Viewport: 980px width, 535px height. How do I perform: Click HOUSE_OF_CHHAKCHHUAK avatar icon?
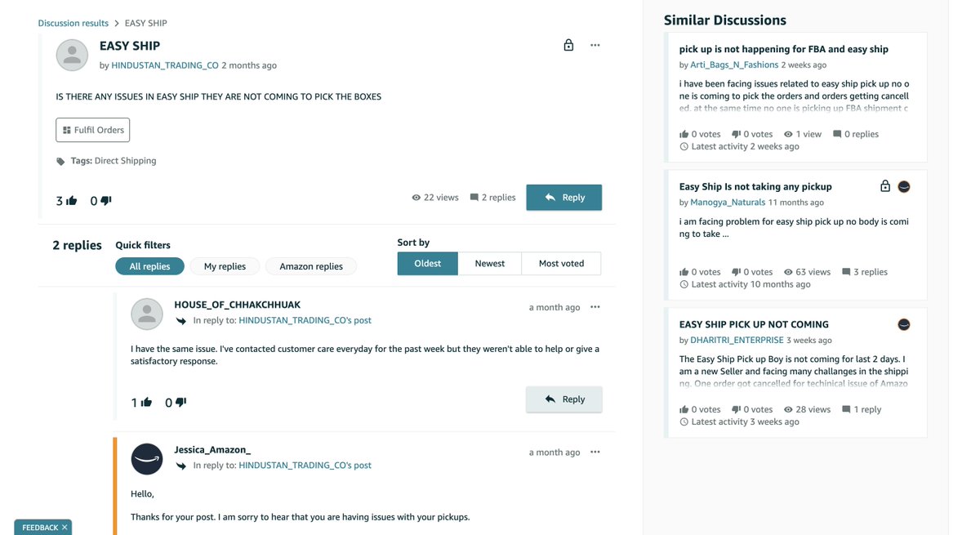click(147, 314)
